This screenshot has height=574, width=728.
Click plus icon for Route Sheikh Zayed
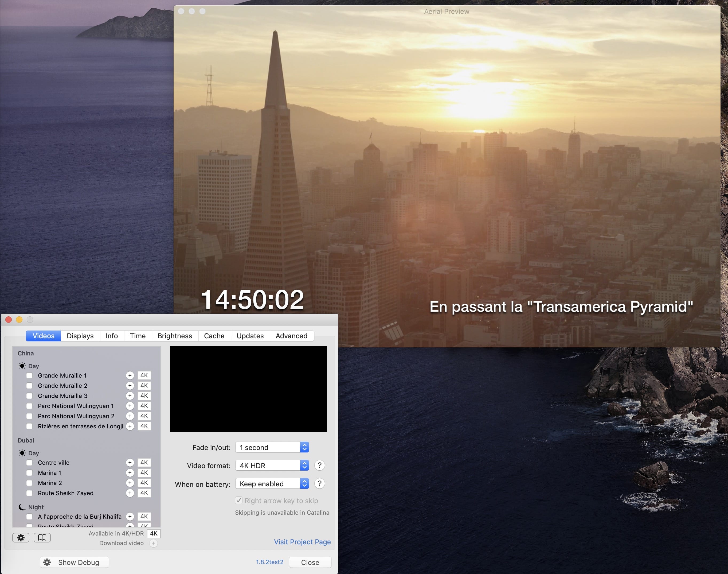[x=130, y=493]
